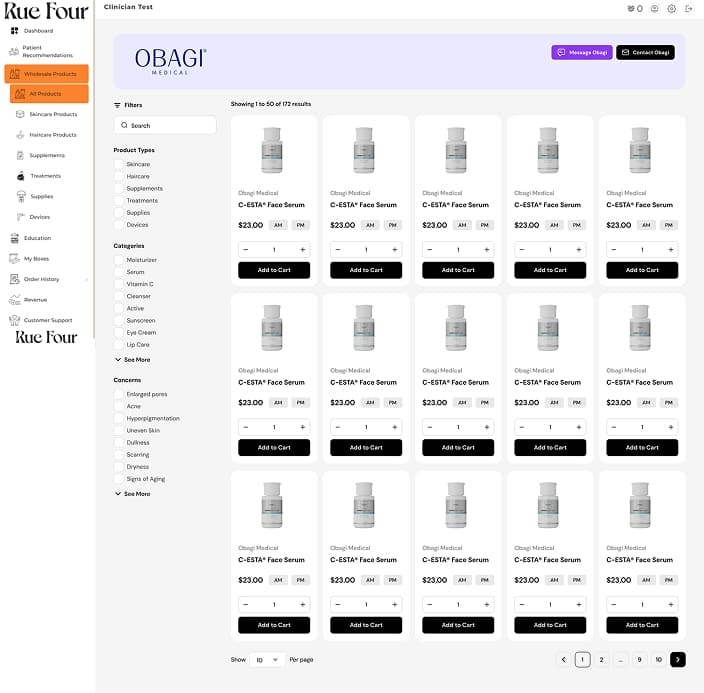Open the items per page dropdown

point(266,660)
